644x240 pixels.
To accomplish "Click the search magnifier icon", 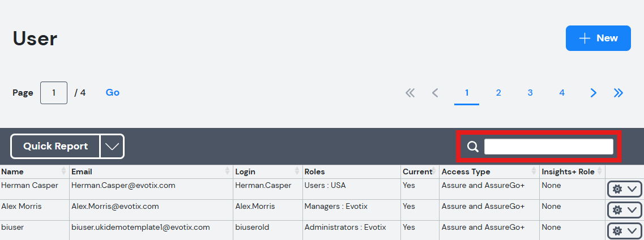I will tap(473, 147).
